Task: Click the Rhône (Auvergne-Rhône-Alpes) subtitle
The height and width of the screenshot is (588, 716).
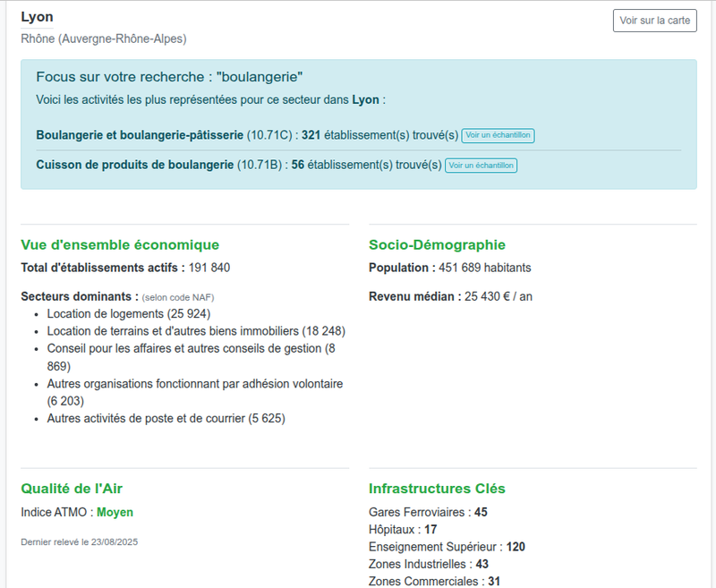Action: coord(103,38)
